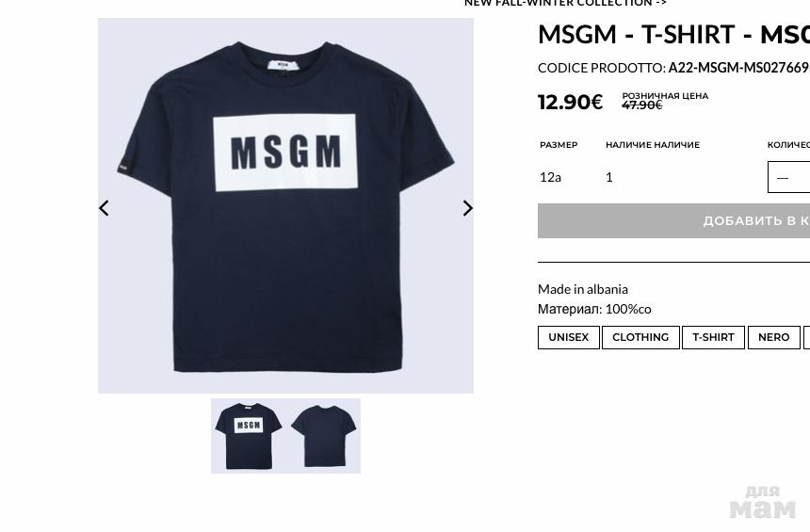Click the crossed-out 47.90€ retail price
The width and height of the screenshot is (810, 532).
[642, 105]
